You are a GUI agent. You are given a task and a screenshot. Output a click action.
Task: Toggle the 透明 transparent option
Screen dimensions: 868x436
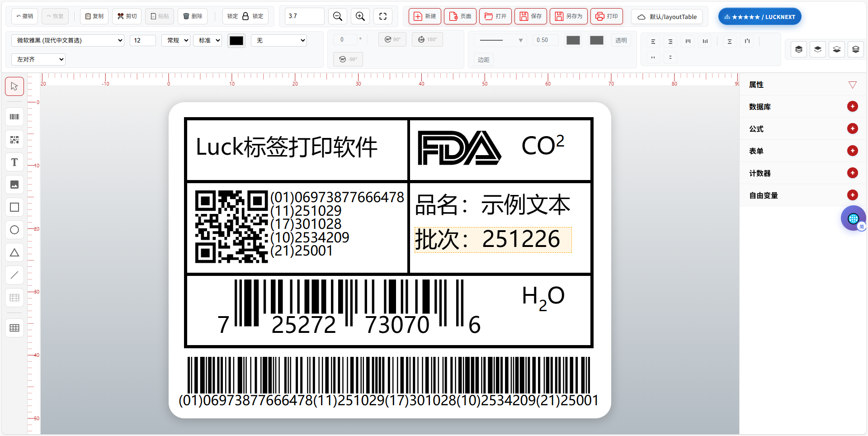[621, 40]
